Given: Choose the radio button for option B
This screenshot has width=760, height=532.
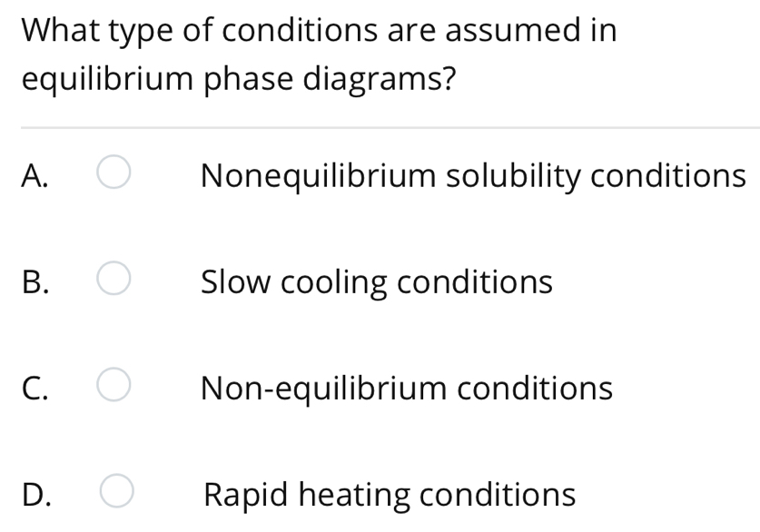Looking at the screenshot, I should [x=114, y=278].
